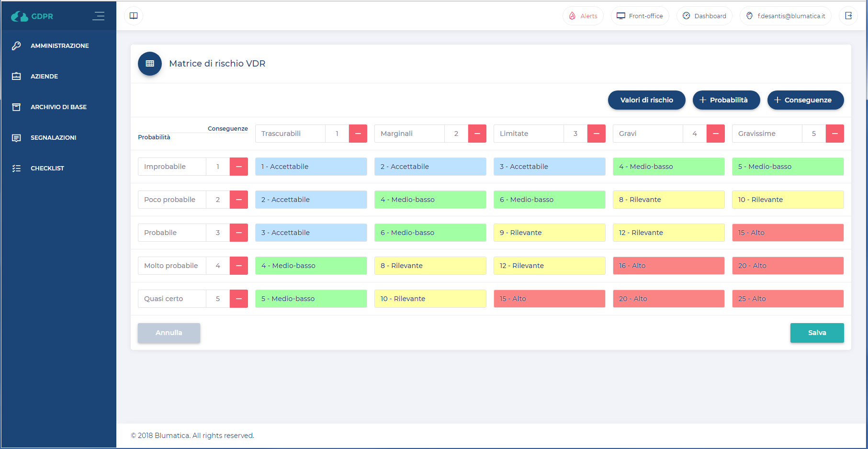
Task: Click the Marginali name input field
Action: pos(409,134)
